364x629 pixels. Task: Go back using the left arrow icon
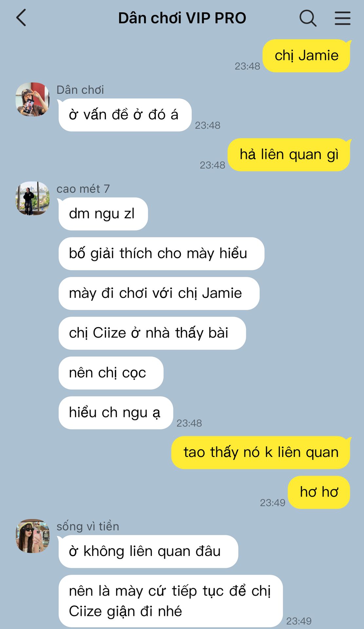[21, 18]
